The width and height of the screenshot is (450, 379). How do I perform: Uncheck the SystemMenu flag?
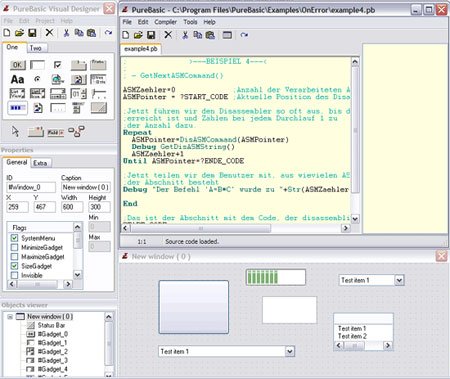(x=14, y=238)
